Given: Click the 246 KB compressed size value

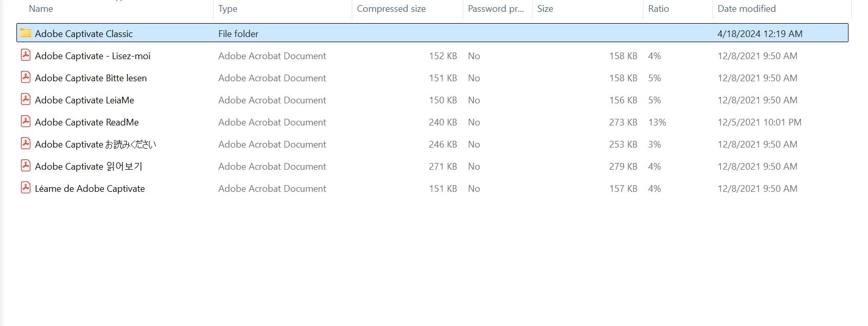Looking at the screenshot, I should (443, 144).
